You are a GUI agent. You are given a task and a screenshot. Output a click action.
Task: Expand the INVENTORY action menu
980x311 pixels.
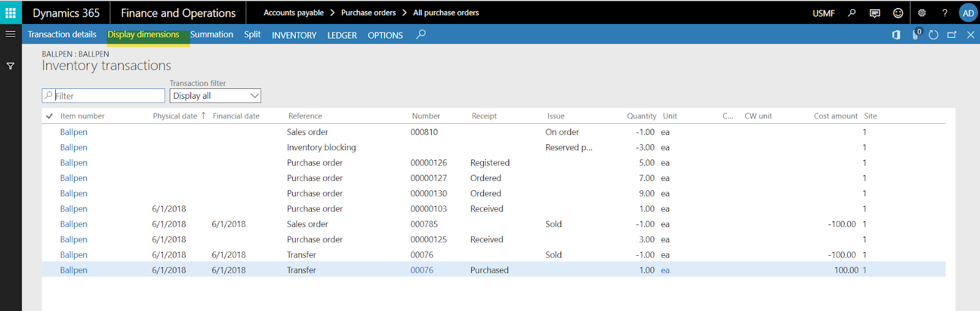(x=294, y=35)
